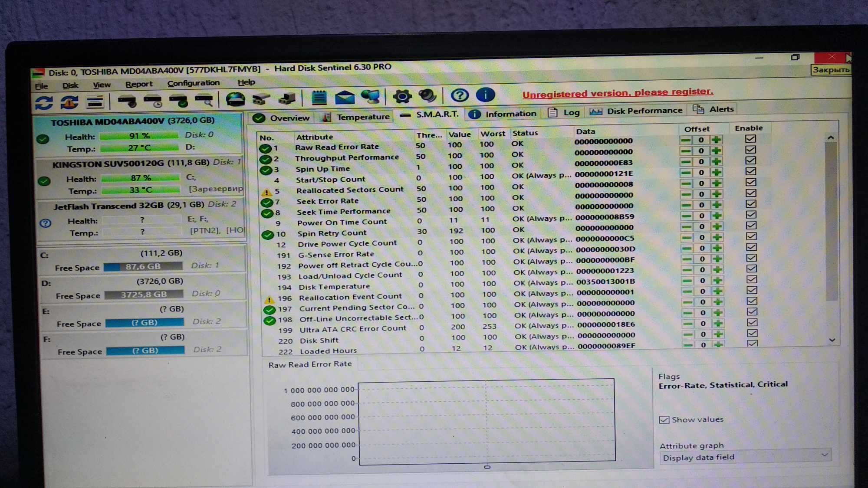Click the refresh-with-warning toolbar icon

(x=69, y=102)
